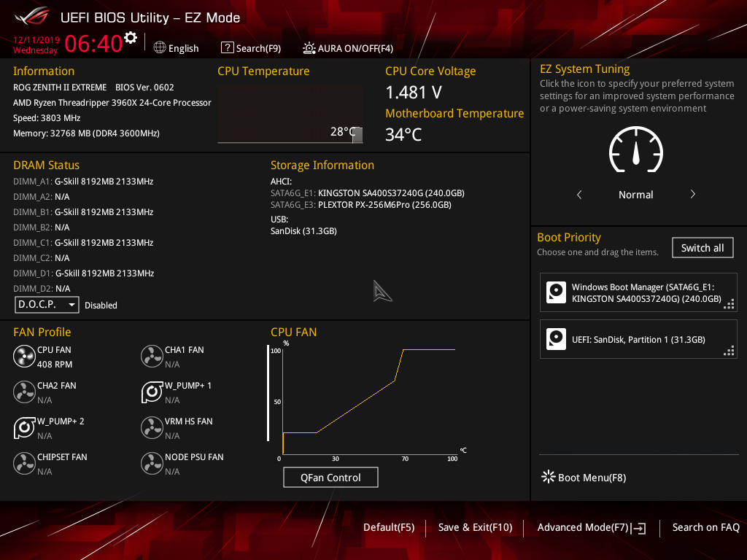Click the left chevron in EZ System Tuning
The height and width of the screenshot is (560, 747).
(578, 194)
